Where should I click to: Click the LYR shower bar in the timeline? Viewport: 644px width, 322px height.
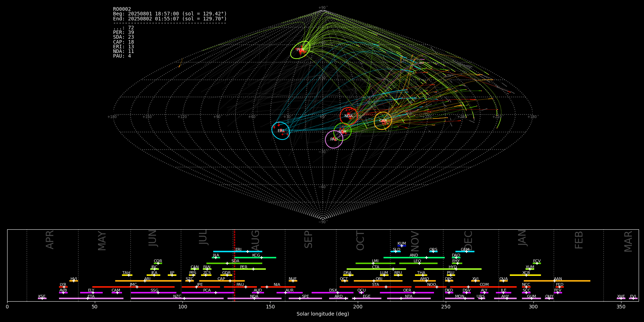[x=63, y=287]
